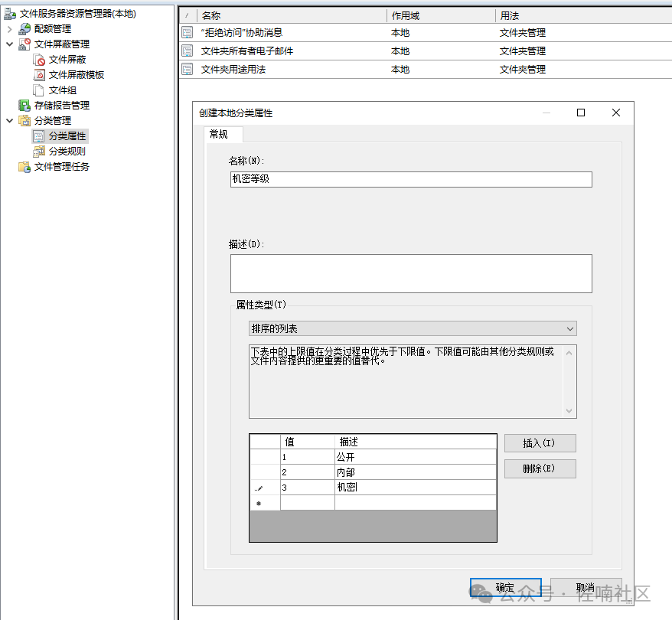Select 文件管理任务 label in tree
The image size is (672, 620).
(62, 167)
